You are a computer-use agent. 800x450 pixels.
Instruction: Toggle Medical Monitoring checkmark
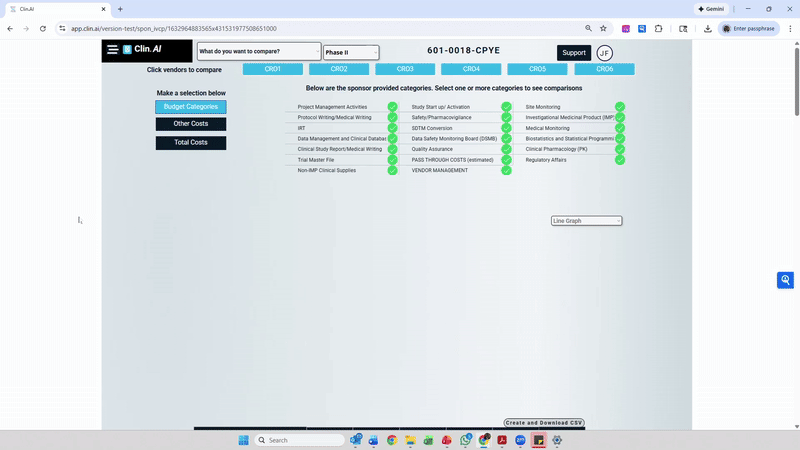[620, 128]
